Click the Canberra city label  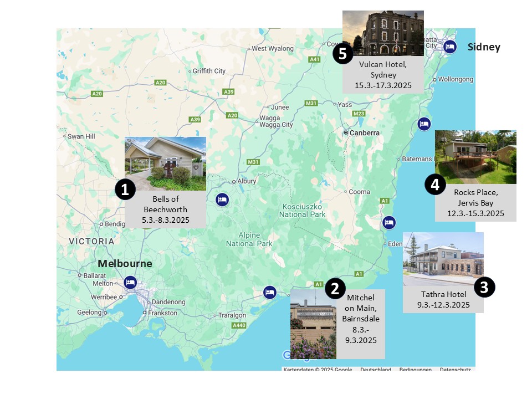[x=364, y=133]
